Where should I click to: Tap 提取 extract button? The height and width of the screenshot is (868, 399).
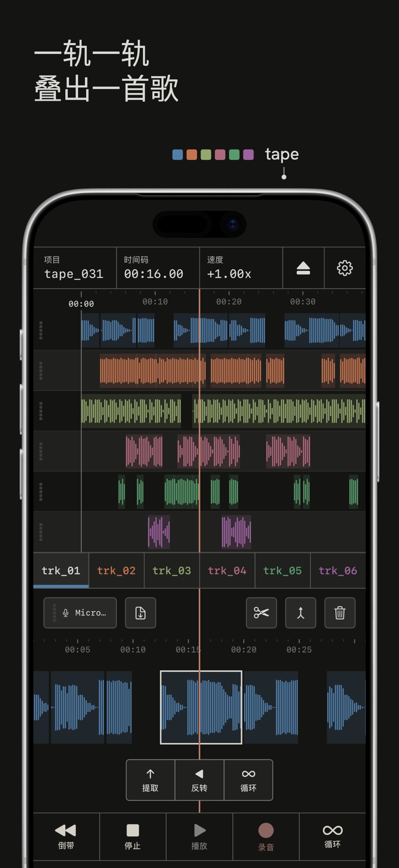(x=150, y=780)
